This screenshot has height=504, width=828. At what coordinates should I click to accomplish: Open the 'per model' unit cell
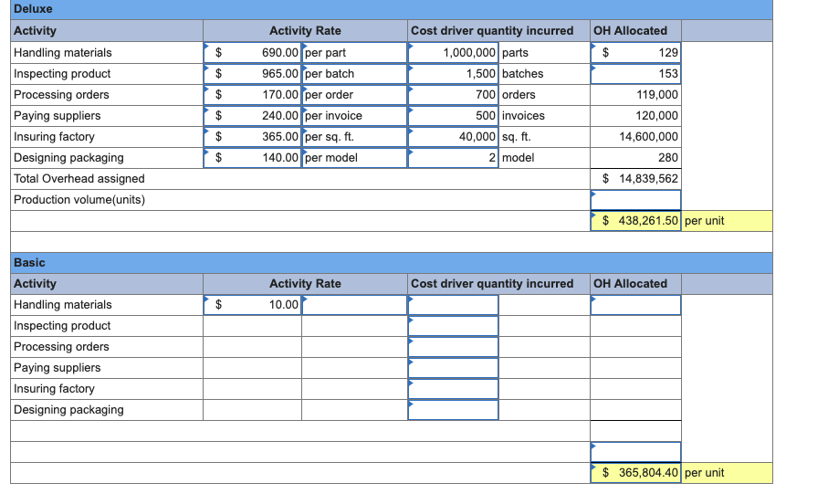(354, 158)
